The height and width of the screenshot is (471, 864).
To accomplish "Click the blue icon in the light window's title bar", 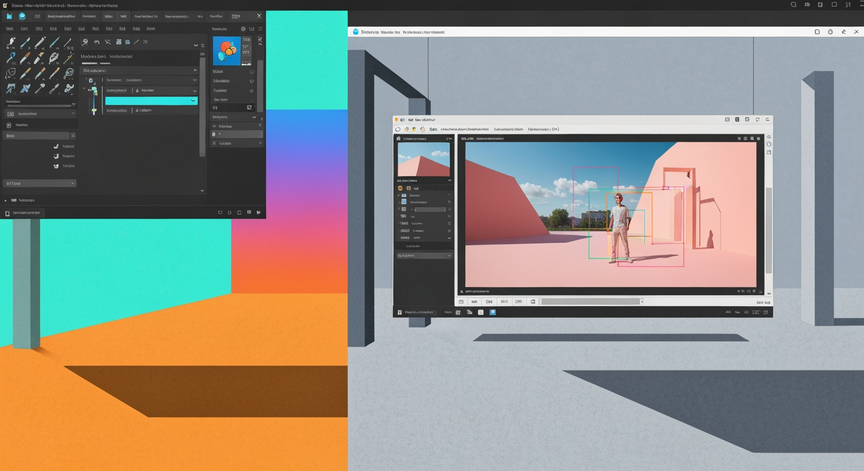I will [x=355, y=32].
